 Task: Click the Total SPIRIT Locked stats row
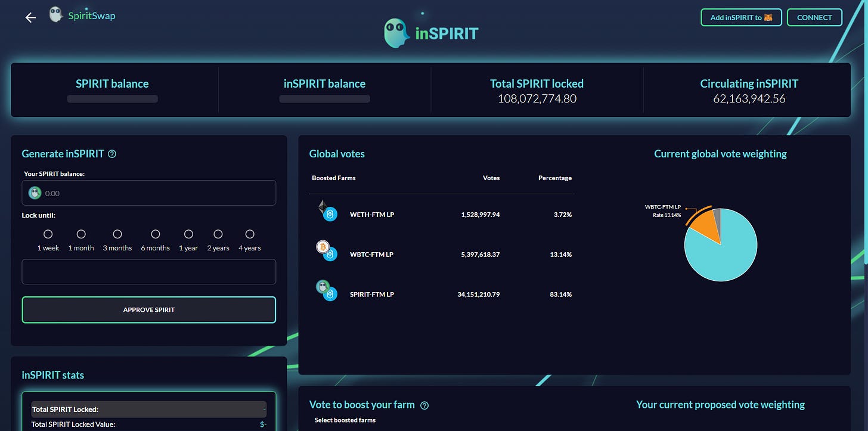[x=149, y=409]
